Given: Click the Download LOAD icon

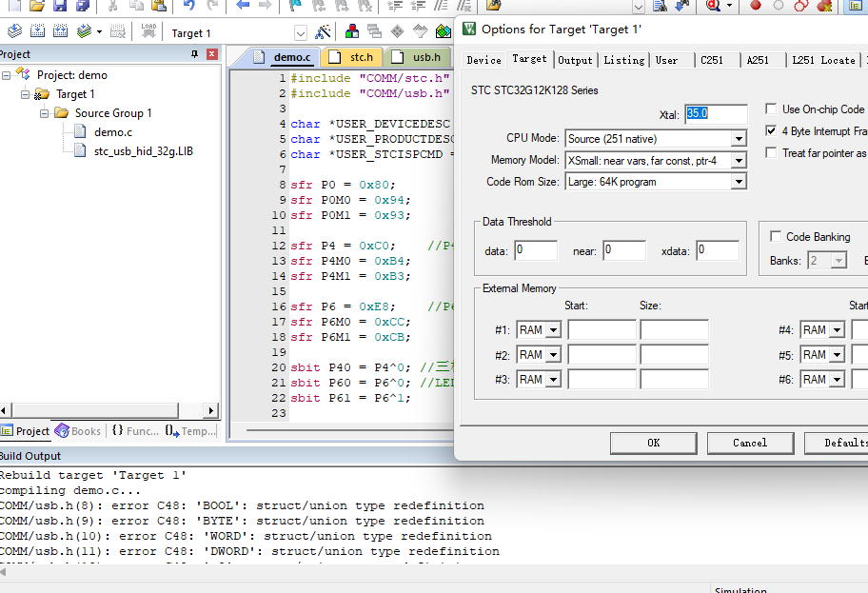Looking at the screenshot, I should pos(148,31).
